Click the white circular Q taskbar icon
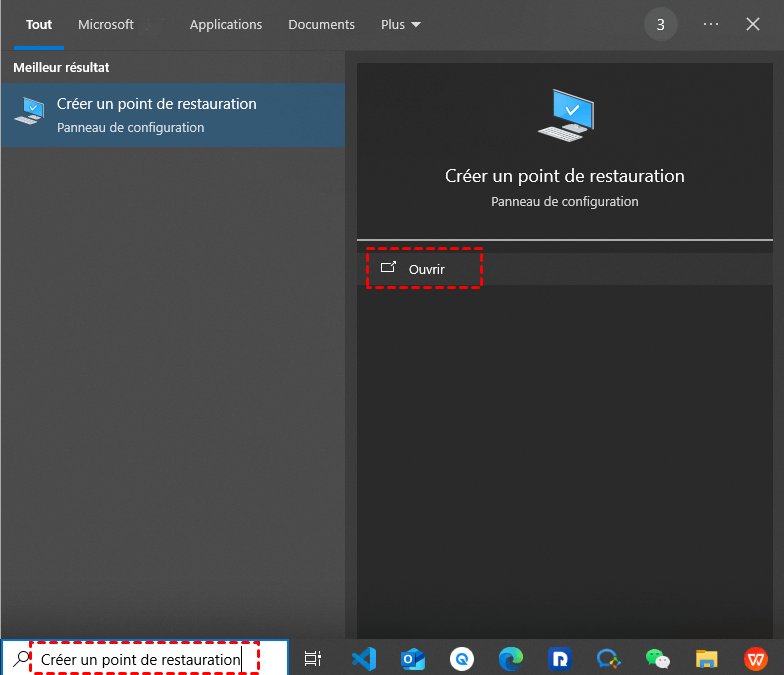Image resolution: width=784 pixels, height=675 pixels. point(461,658)
